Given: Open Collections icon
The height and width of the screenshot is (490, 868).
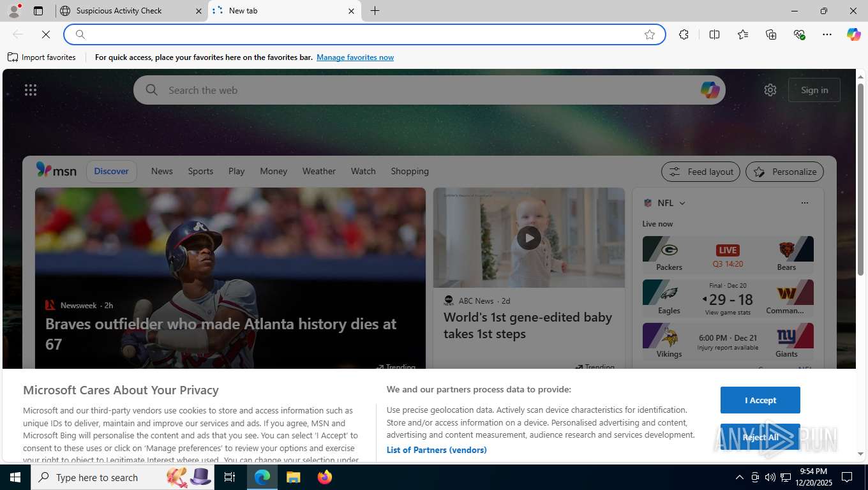Looking at the screenshot, I should [x=771, y=34].
